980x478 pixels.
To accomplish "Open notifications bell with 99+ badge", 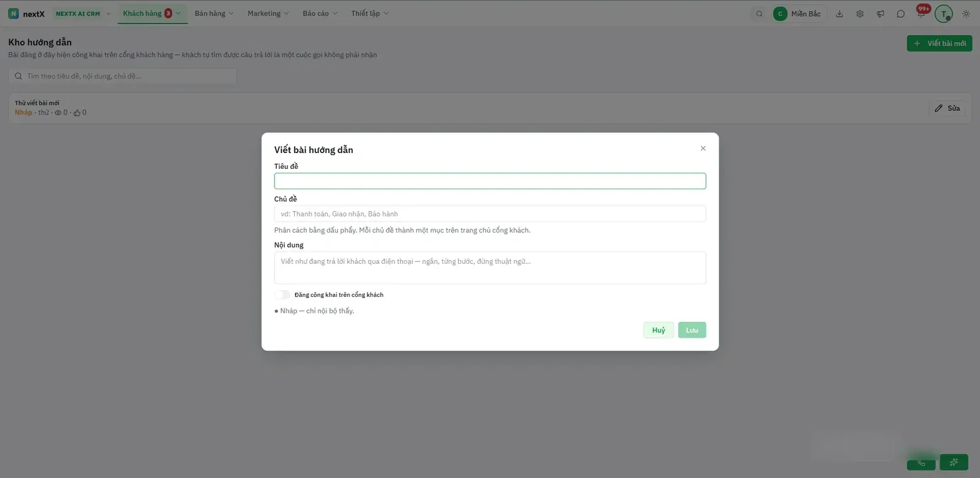I will pos(921,13).
